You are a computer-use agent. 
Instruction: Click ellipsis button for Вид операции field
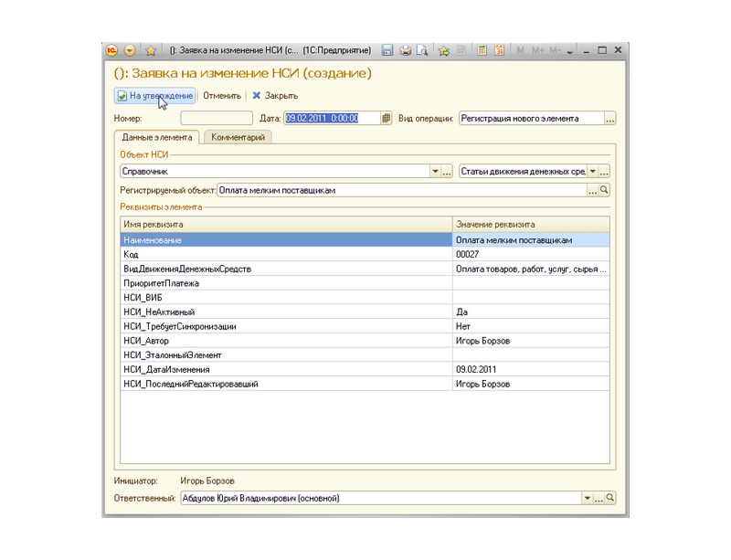[x=610, y=118]
